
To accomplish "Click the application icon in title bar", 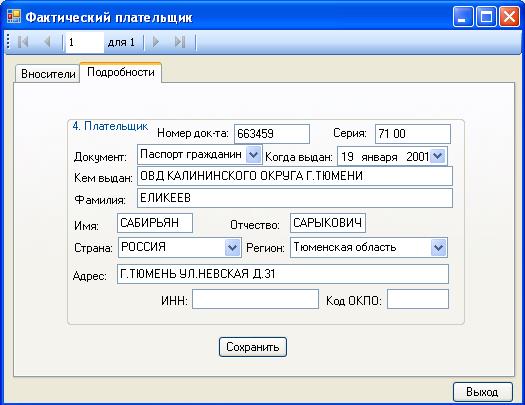I will pyautogui.click(x=13, y=16).
